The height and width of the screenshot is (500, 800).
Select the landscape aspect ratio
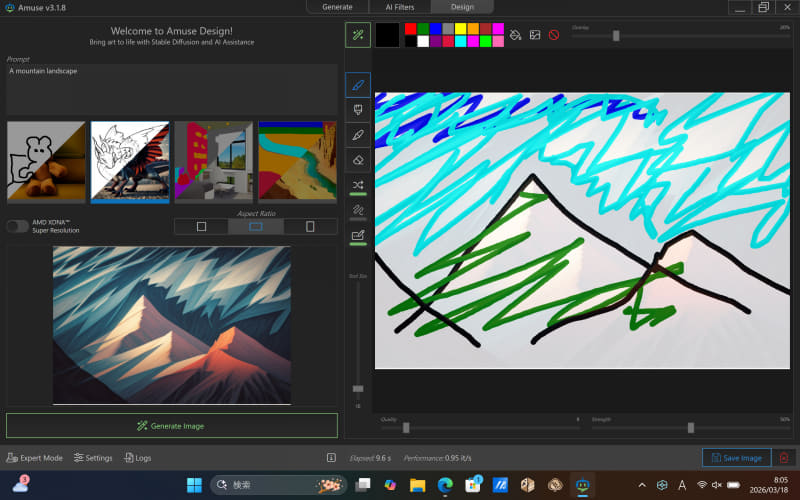tap(256, 226)
